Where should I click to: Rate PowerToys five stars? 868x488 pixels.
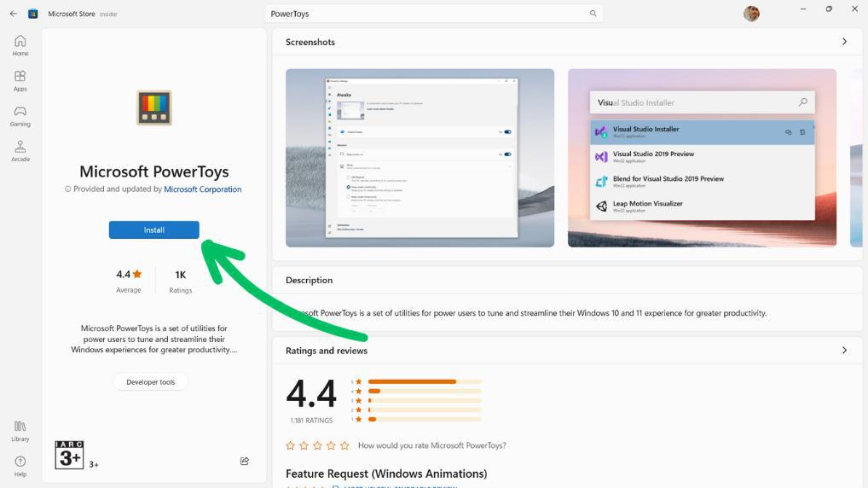point(344,445)
